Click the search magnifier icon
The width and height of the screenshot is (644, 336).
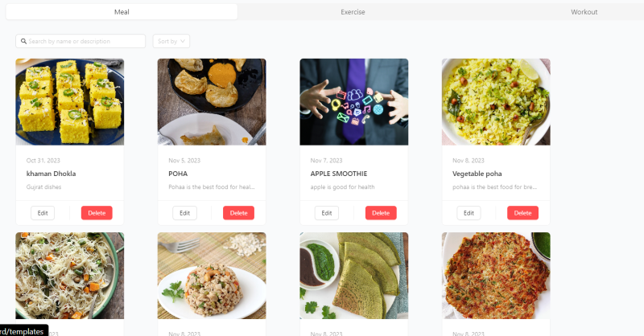[23, 42]
